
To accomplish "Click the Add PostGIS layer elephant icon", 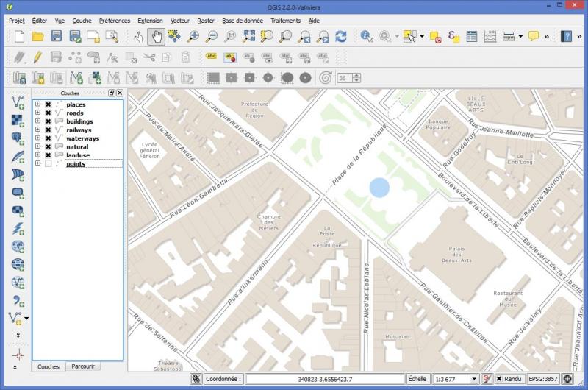I will click(18, 138).
